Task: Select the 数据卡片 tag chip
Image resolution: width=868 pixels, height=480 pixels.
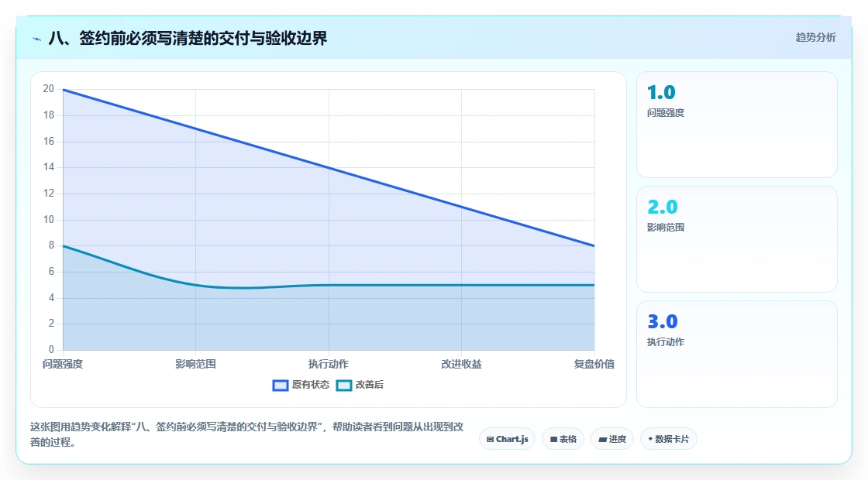Action: (x=669, y=439)
